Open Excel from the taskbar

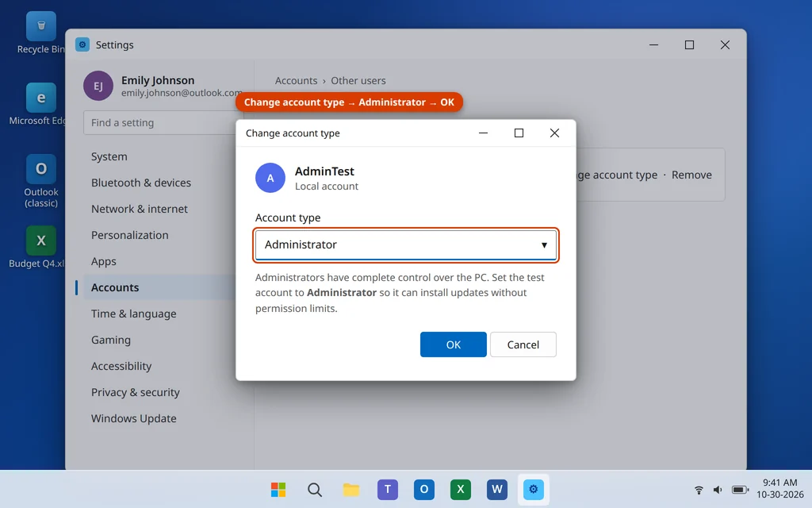point(461,489)
